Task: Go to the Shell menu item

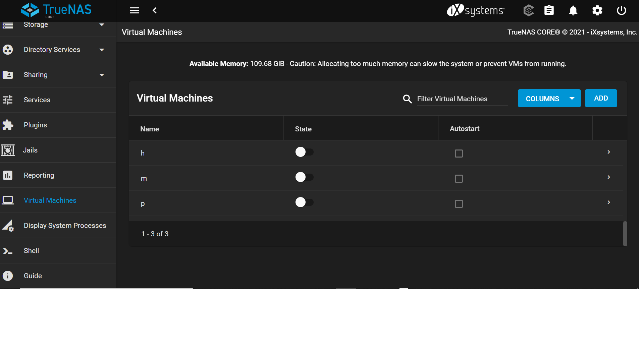Action: pyautogui.click(x=31, y=251)
